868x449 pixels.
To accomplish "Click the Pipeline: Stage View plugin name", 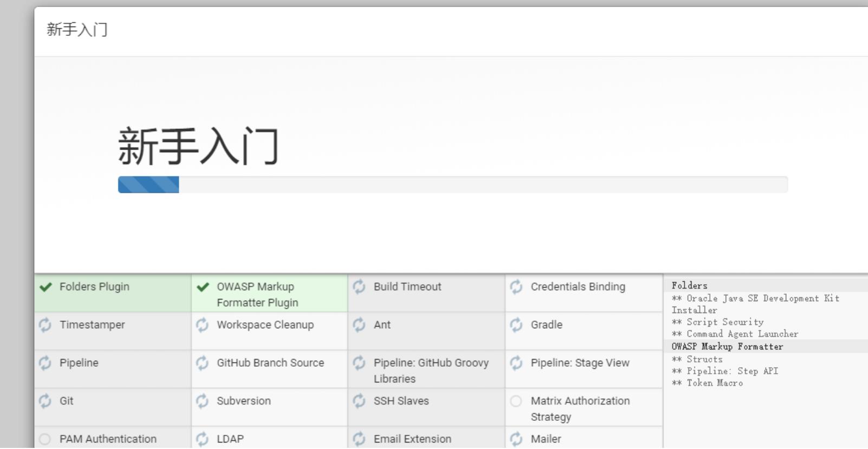I will [x=580, y=363].
